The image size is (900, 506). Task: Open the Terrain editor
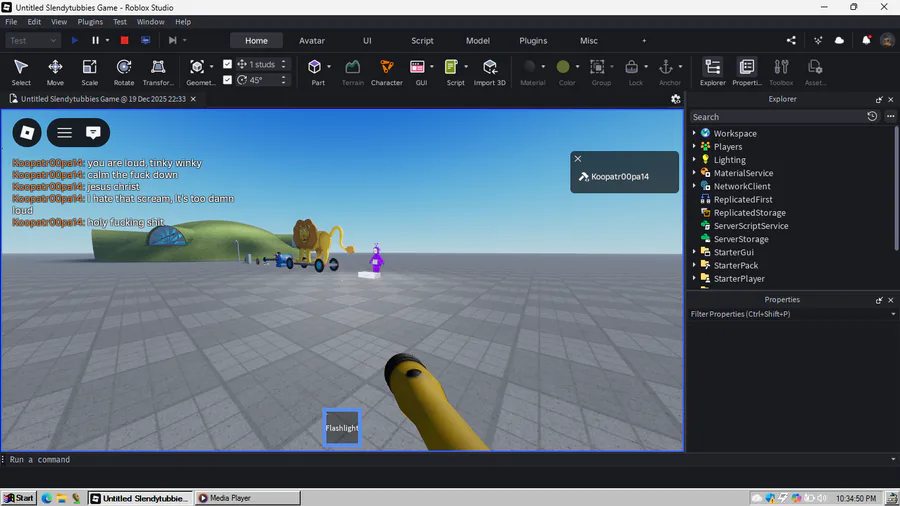(352, 72)
